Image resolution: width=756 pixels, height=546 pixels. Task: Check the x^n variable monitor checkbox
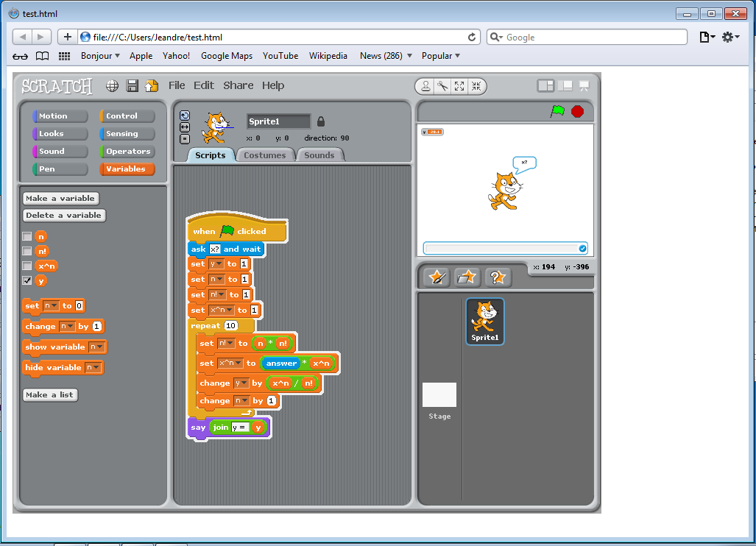coord(27,266)
